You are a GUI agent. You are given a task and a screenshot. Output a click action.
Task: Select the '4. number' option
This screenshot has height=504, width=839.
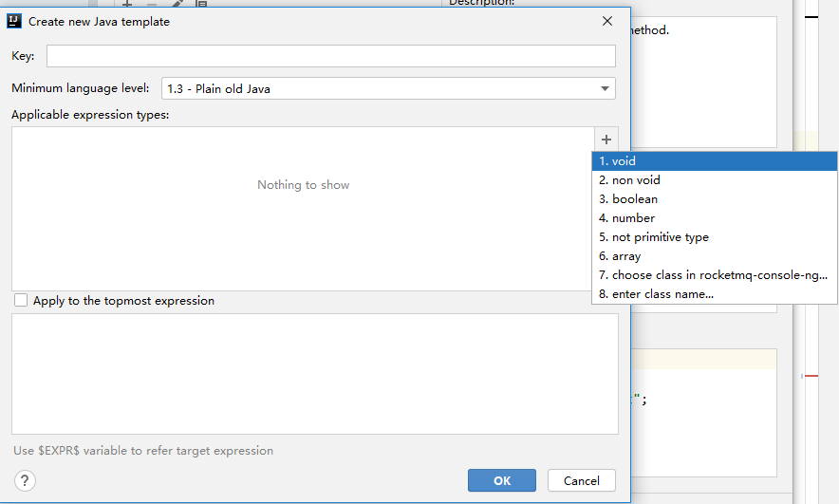coord(714,218)
